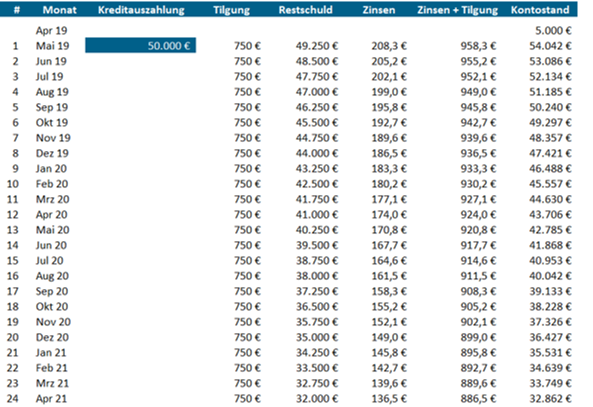Click the Kontostand column header
Image resolution: width=593 pixels, height=407 pixels.
tap(540, 10)
